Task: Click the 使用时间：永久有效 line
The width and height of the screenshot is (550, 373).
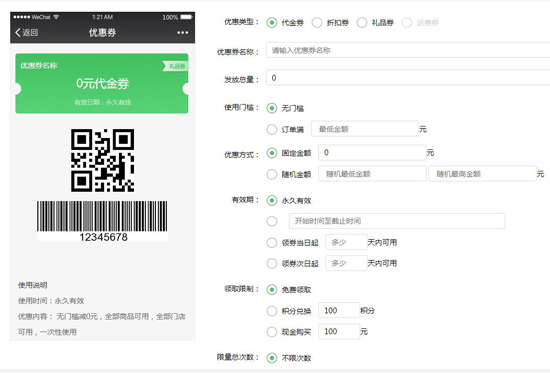Action: click(x=51, y=301)
